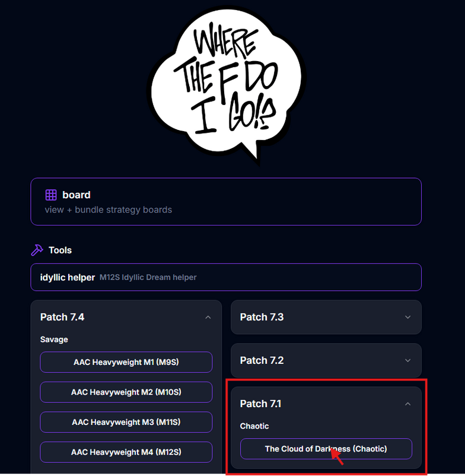Collapse the Patch 7.4 section chevron
465x476 pixels.
pyautogui.click(x=208, y=317)
